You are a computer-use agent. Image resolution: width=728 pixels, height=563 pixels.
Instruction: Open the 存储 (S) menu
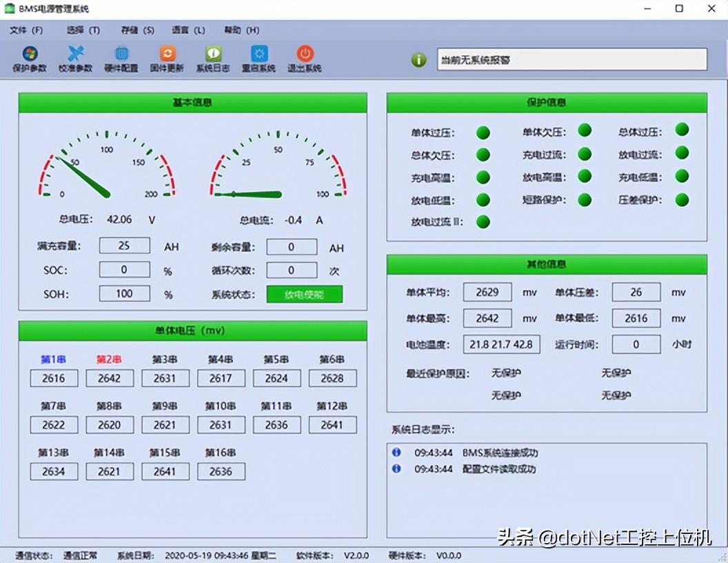[137, 30]
